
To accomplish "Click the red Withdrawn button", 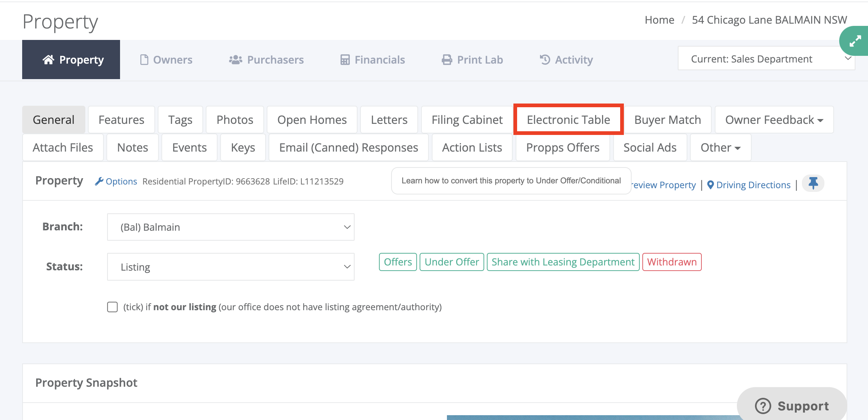I will click(671, 262).
